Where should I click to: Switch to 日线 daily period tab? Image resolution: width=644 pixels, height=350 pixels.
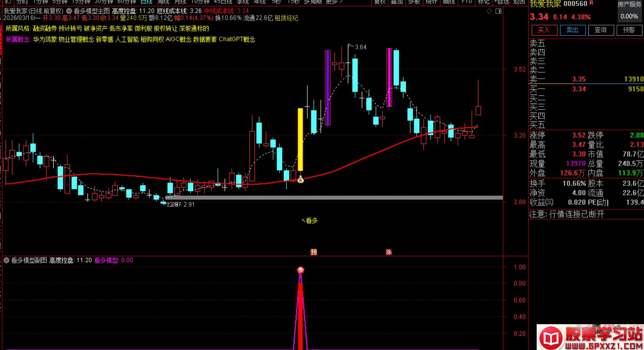(x=146, y=2)
